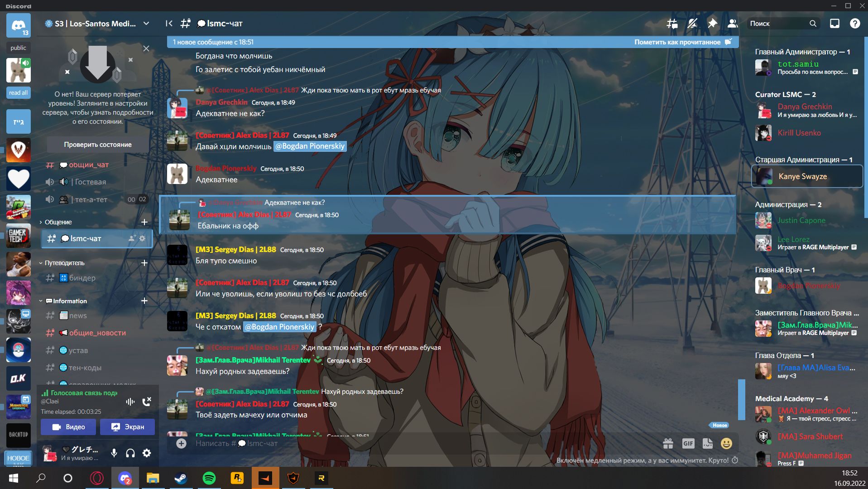This screenshot has height=489, width=868.
Task: Open общии_чат text channel
Action: tap(88, 165)
